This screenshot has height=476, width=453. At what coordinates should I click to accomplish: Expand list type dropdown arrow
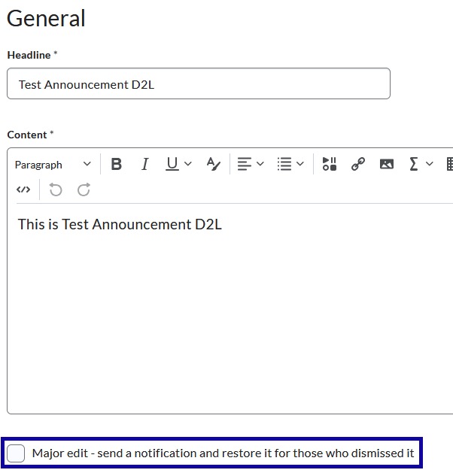pyautogui.click(x=300, y=164)
